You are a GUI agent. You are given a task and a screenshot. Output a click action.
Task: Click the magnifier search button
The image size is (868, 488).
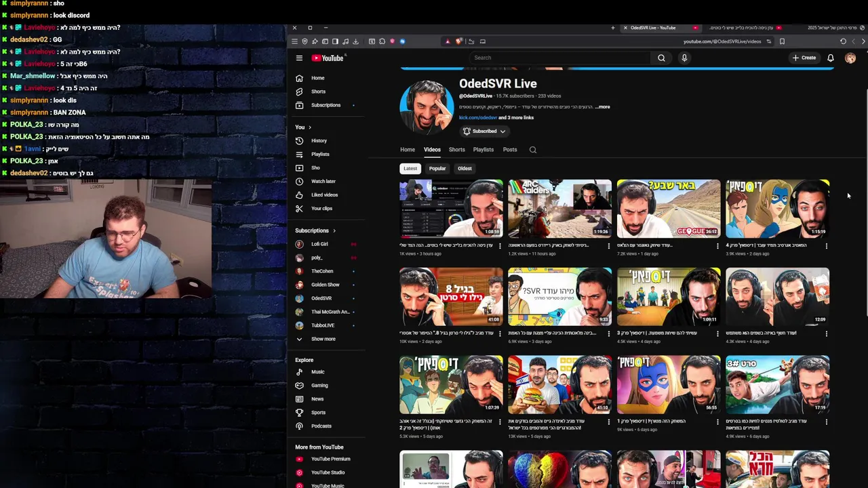661,58
